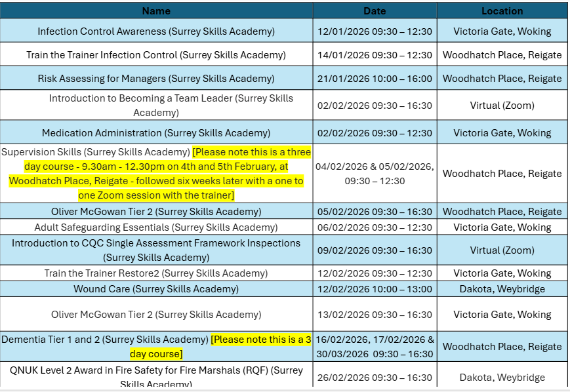Open the Wound Care course entry
570x392 pixels.
tap(156, 289)
